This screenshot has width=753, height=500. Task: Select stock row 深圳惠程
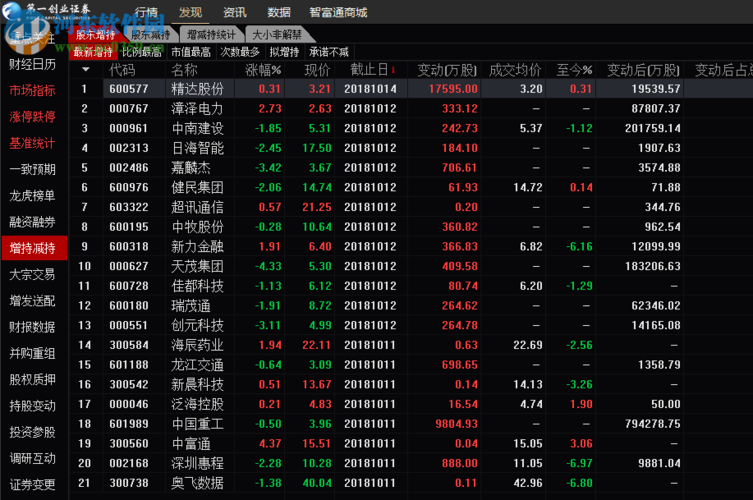411,463
